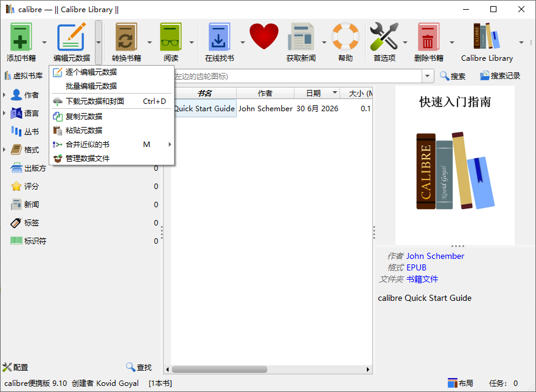
Task: Expand the Formats (格式) tree arrow
Action: (4, 150)
